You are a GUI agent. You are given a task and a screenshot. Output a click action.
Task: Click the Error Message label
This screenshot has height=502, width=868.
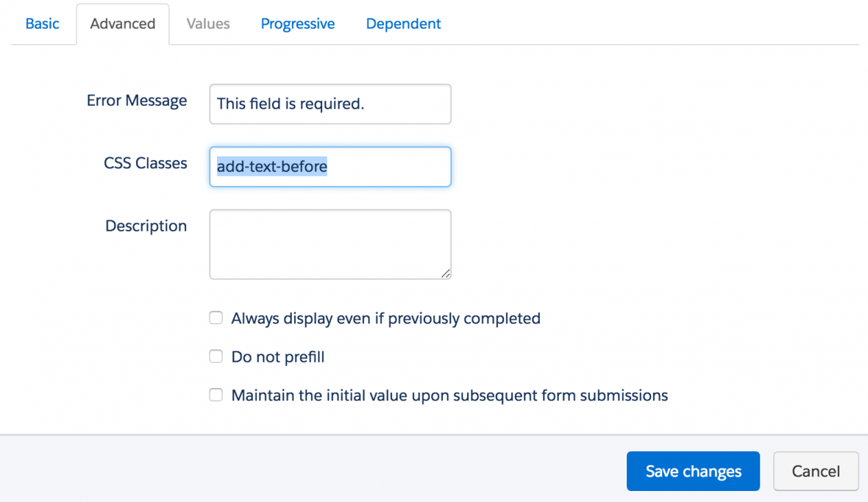137,100
